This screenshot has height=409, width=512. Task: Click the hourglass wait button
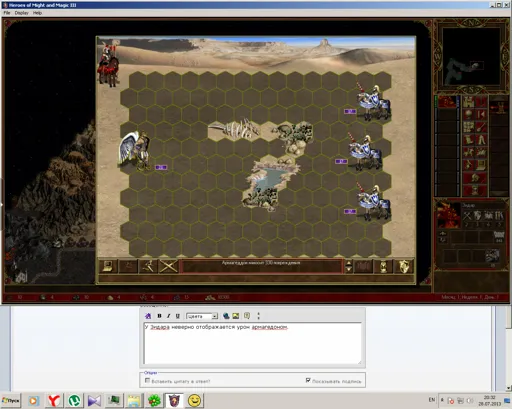384,266
